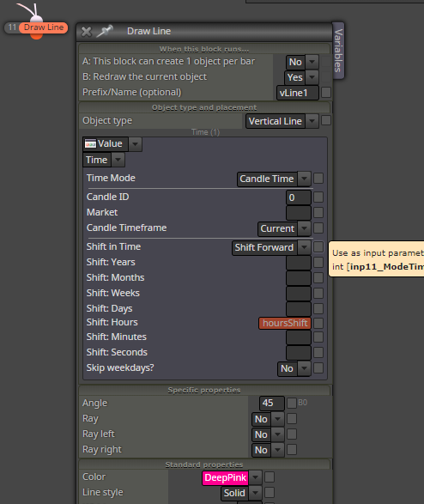Tick the Shift: Weeks checkbox

[x=318, y=293]
